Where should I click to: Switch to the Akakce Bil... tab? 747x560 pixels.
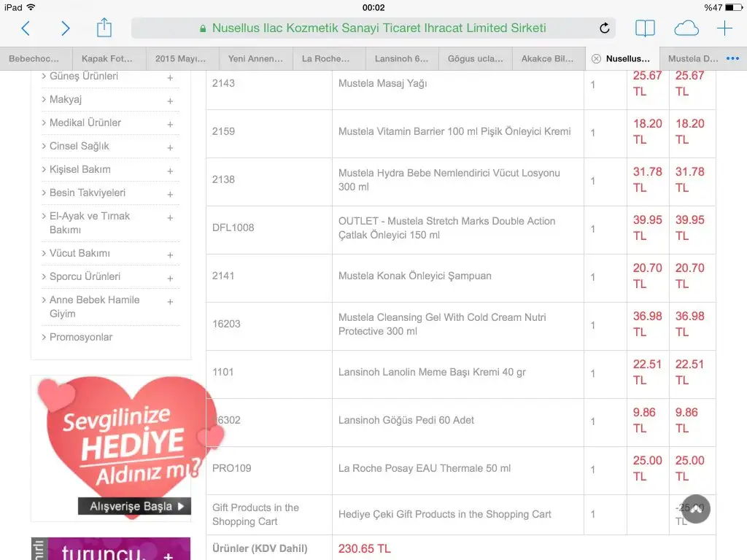click(547, 58)
